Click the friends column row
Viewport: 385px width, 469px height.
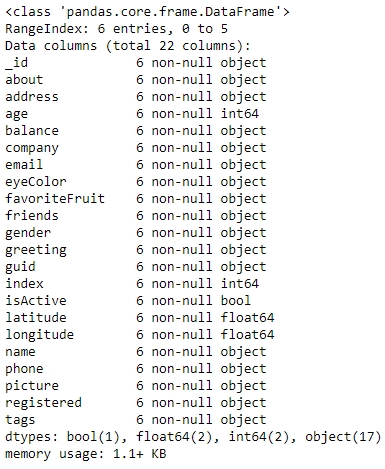pos(136,216)
